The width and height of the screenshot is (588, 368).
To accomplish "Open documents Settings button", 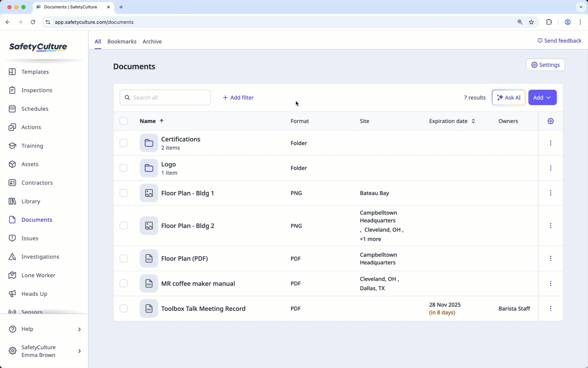I will (x=545, y=65).
